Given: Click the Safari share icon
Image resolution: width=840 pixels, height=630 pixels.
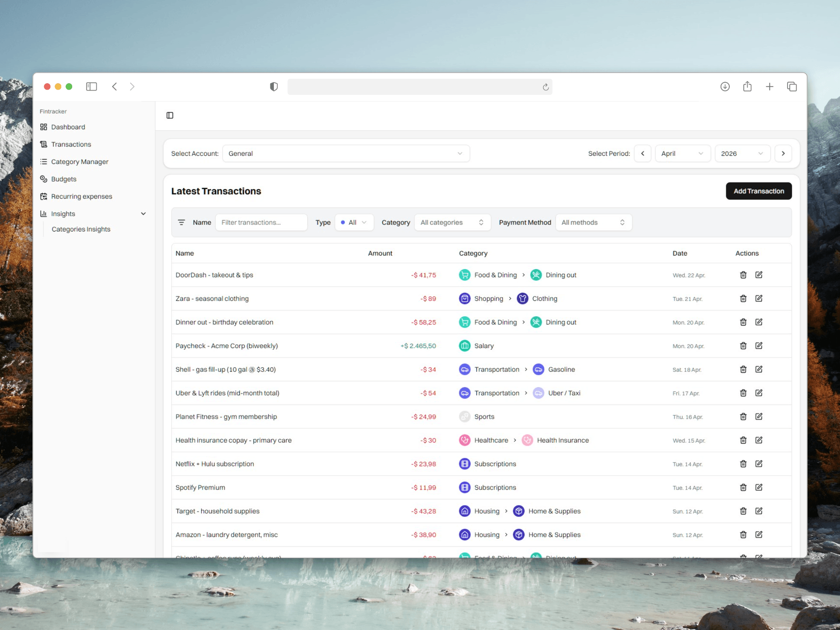Looking at the screenshot, I should coord(747,87).
